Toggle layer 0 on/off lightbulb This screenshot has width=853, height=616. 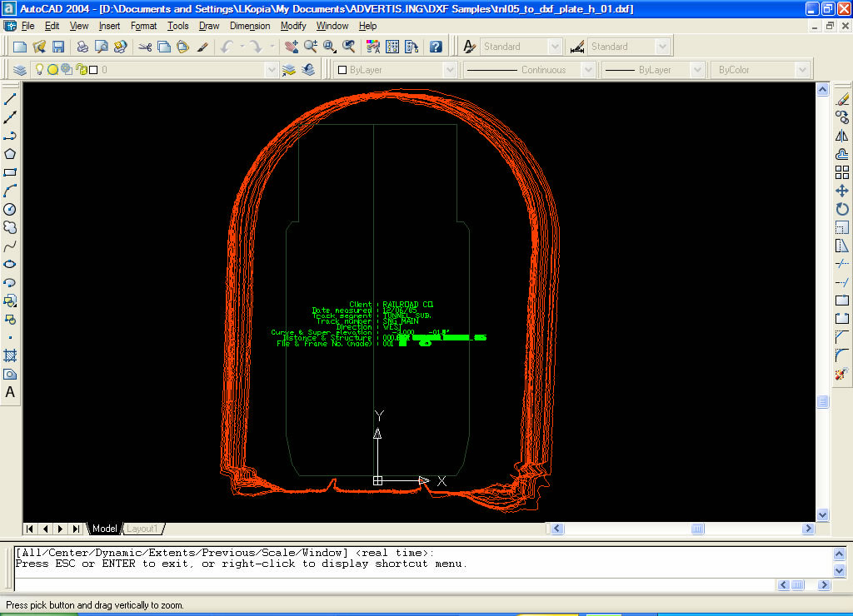(x=39, y=70)
